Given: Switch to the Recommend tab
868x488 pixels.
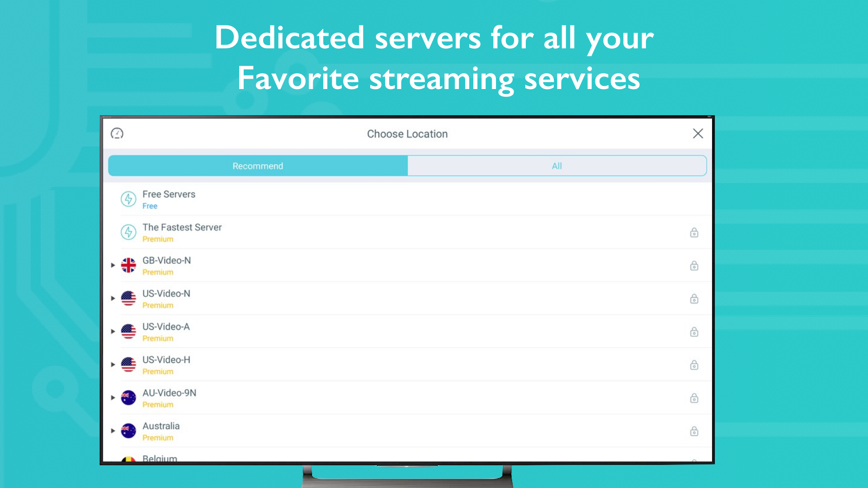Looking at the screenshot, I should click(258, 166).
